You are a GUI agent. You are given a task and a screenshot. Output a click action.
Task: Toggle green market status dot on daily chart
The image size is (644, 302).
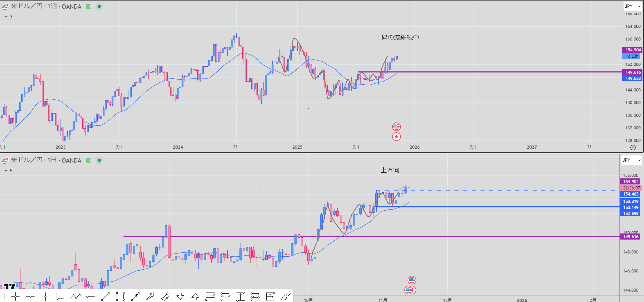coord(99,160)
